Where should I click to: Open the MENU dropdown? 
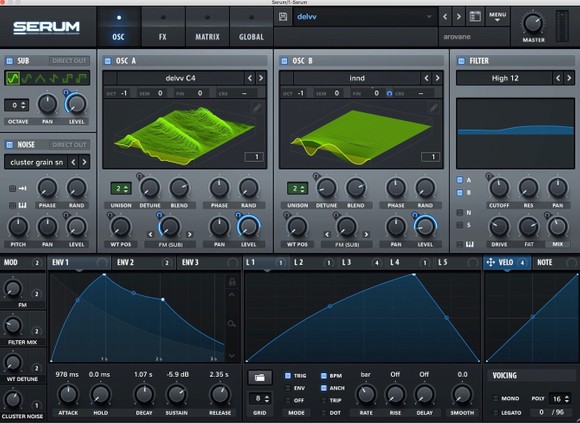(x=497, y=17)
